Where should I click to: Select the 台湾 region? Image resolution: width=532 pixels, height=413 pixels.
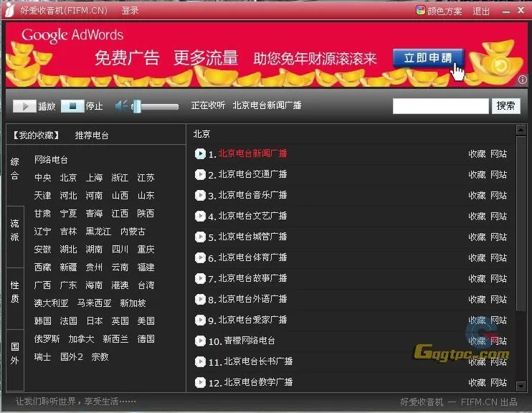coord(146,285)
